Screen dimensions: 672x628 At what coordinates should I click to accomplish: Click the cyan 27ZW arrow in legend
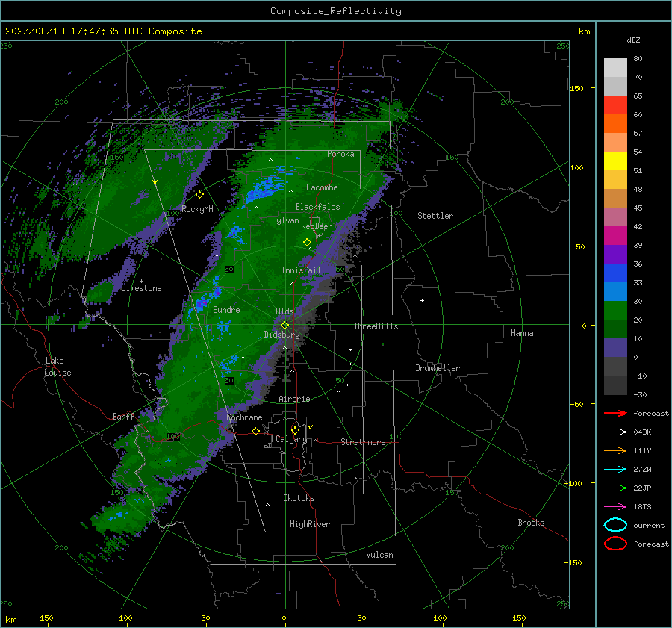pos(615,470)
